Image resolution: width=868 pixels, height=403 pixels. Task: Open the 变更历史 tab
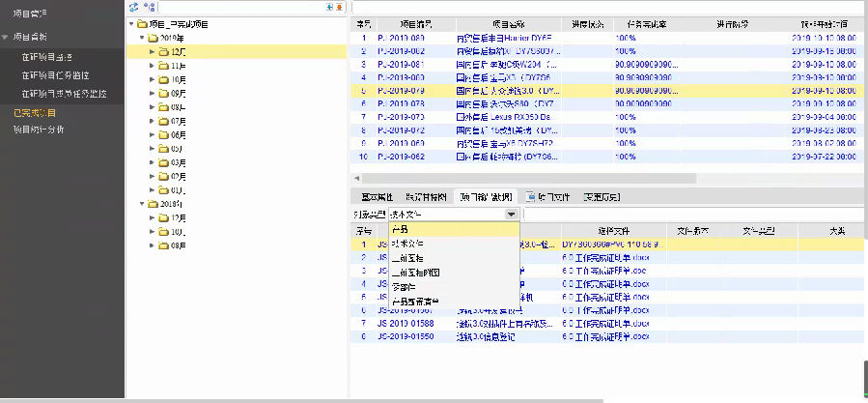pyautogui.click(x=601, y=196)
